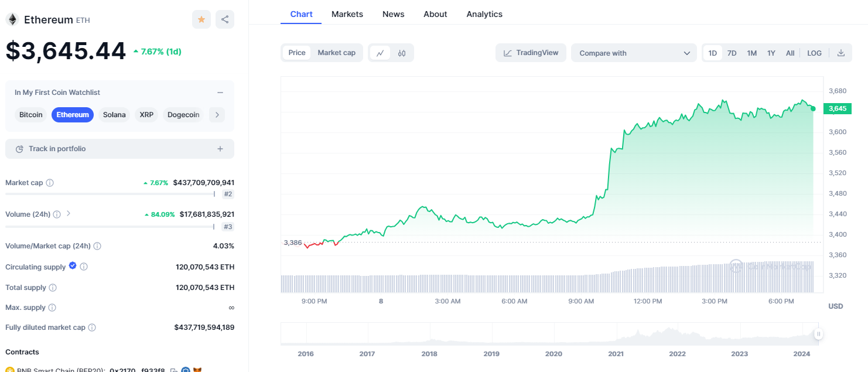This screenshot has height=372, width=868.
Task: Select Dogecoin in the watchlist
Action: coord(183,115)
